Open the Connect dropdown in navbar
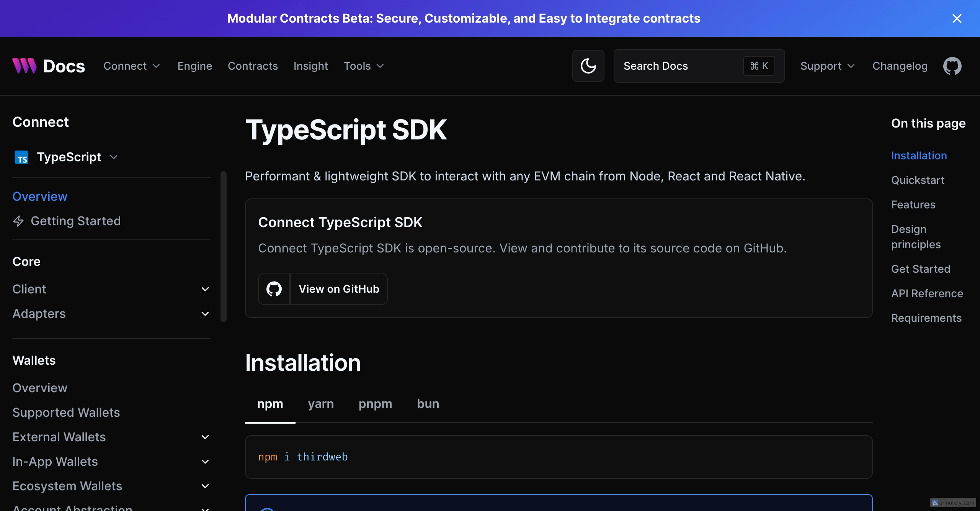This screenshot has width=980, height=511. 132,66
